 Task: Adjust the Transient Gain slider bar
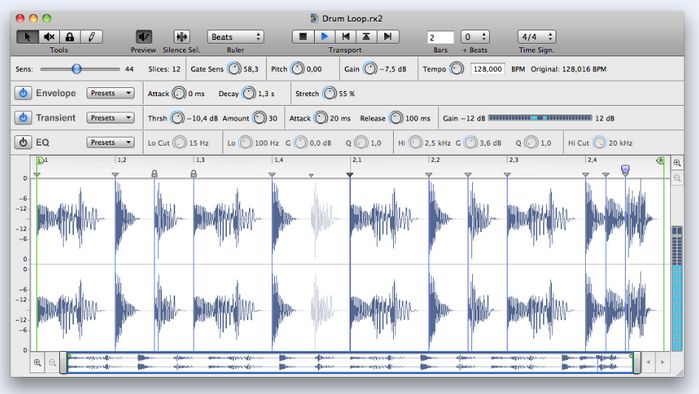[x=540, y=118]
